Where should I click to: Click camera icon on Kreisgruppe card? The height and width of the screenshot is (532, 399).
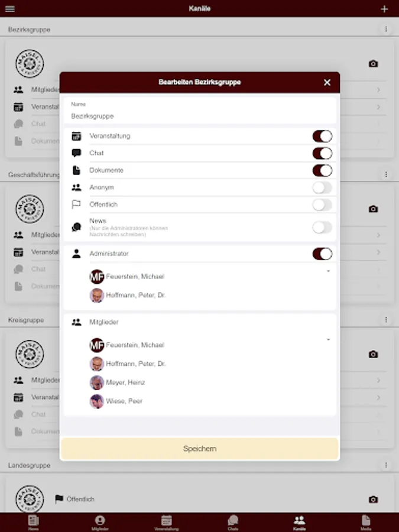pos(373,354)
